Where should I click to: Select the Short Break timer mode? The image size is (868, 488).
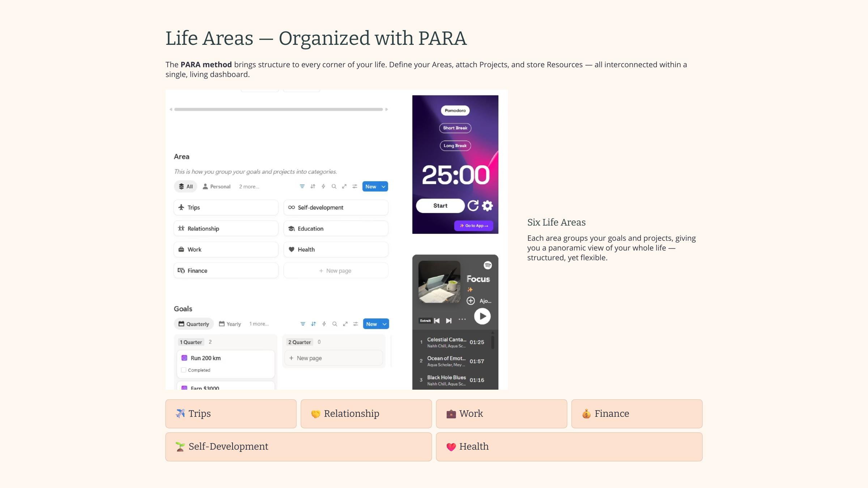455,128
